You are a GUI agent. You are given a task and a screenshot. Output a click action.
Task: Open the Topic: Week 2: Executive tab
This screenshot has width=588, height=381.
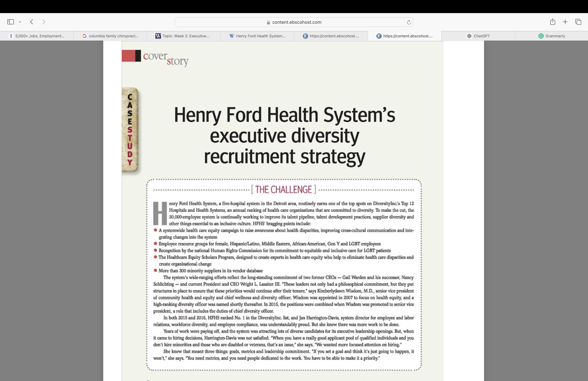pos(184,36)
